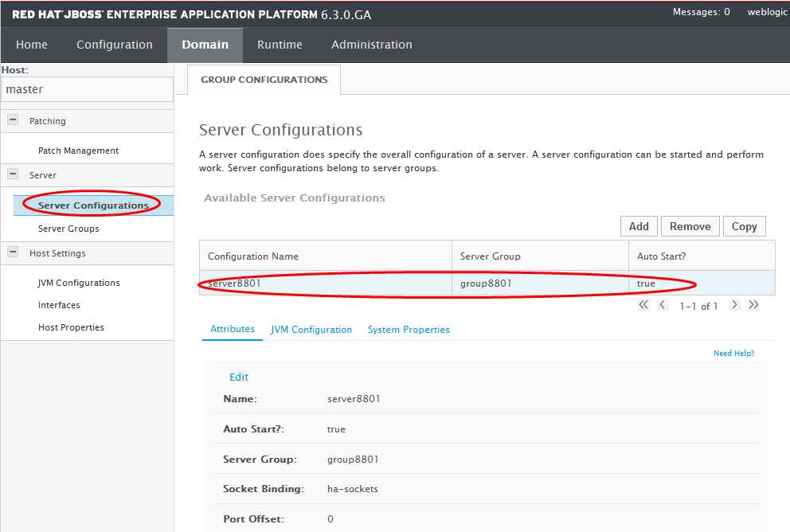The height and width of the screenshot is (532, 790).
Task: Open the Home menu
Action: coord(32,45)
